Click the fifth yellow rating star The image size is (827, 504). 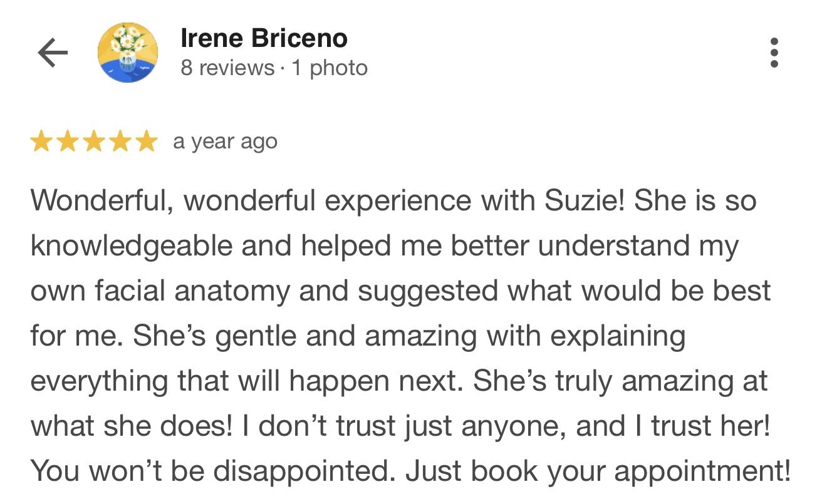[146, 142]
